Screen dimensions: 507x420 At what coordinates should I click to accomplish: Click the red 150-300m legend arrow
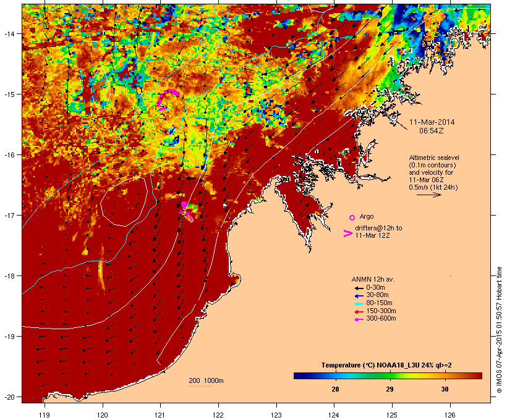pyautogui.click(x=359, y=312)
